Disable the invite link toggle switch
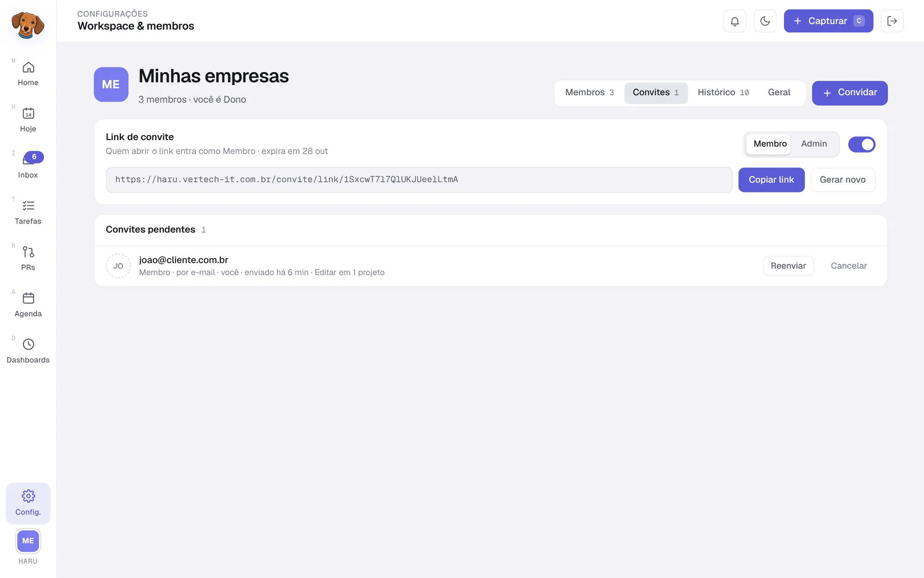The height and width of the screenshot is (578, 924). [862, 144]
